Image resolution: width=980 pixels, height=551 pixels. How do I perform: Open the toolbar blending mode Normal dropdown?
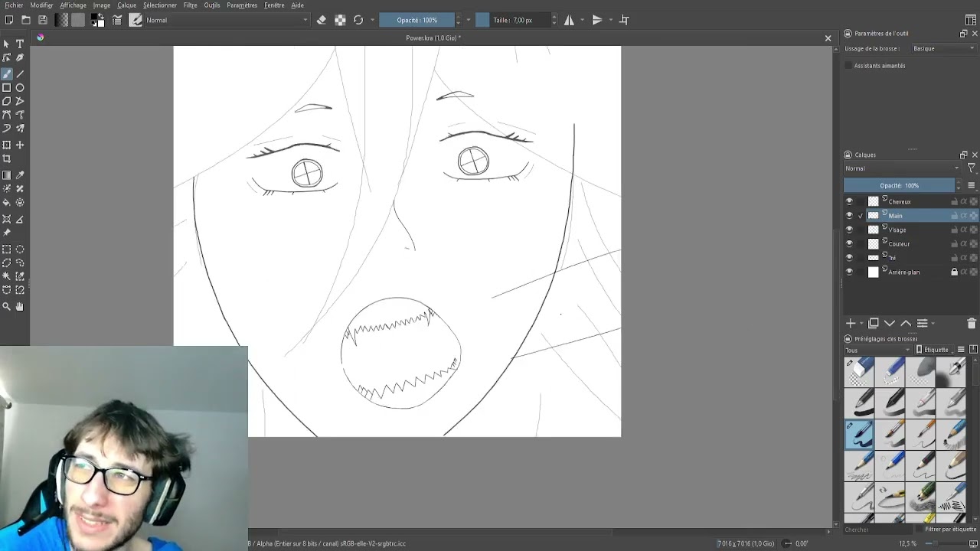[227, 20]
